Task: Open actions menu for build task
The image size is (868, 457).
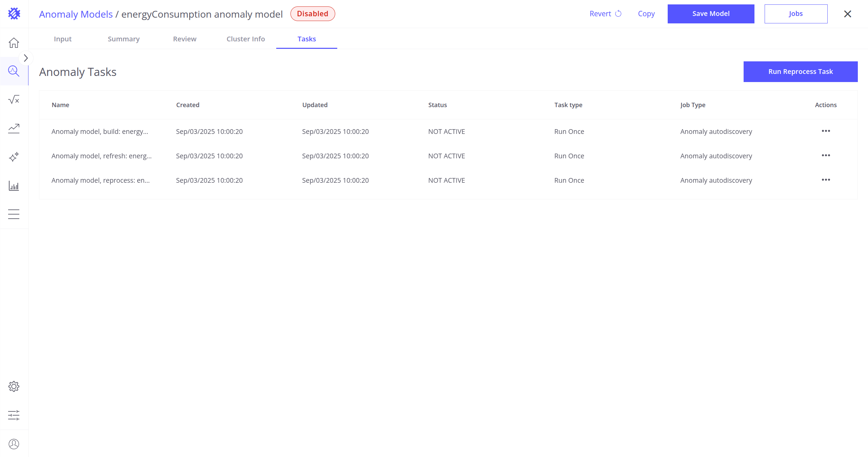Action: point(826,131)
